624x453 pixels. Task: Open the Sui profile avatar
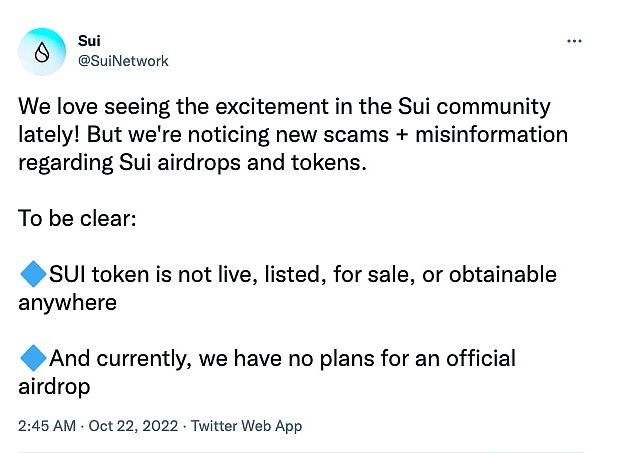click(42, 52)
